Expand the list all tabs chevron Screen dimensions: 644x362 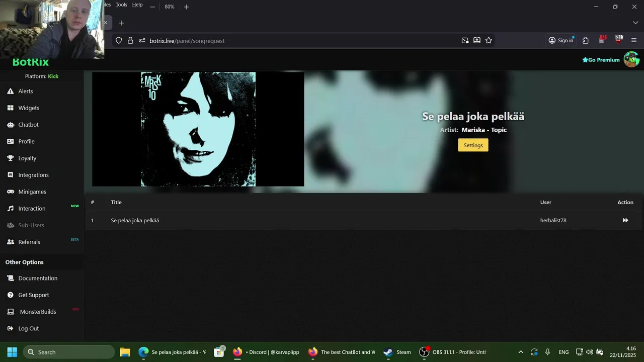point(635,23)
